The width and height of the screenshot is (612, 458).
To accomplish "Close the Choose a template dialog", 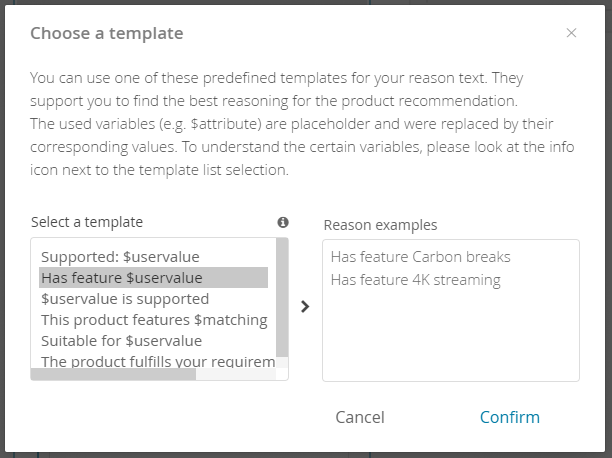I will click(571, 33).
